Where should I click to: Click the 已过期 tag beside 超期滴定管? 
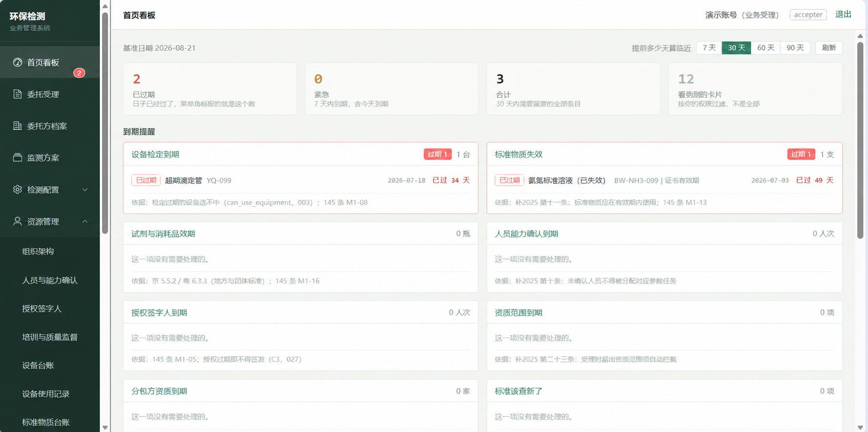tap(146, 180)
